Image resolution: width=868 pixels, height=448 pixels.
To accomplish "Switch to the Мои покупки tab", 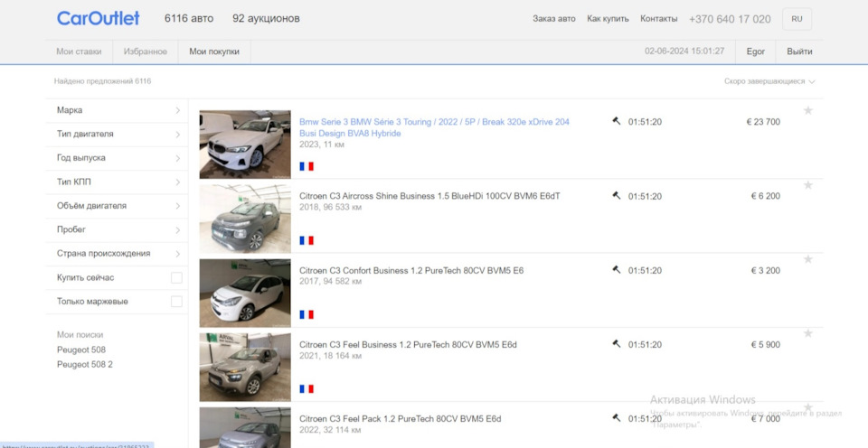I will pyautogui.click(x=214, y=51).
